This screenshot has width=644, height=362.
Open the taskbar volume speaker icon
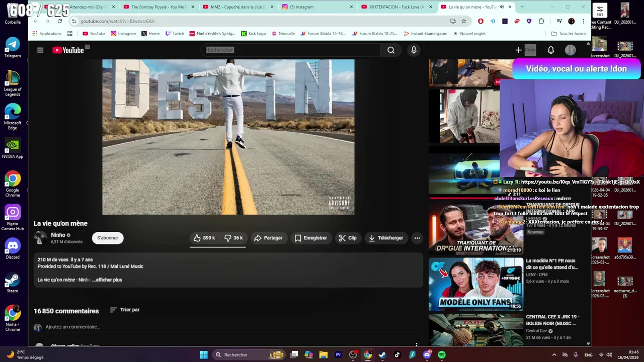click(609, 355)
